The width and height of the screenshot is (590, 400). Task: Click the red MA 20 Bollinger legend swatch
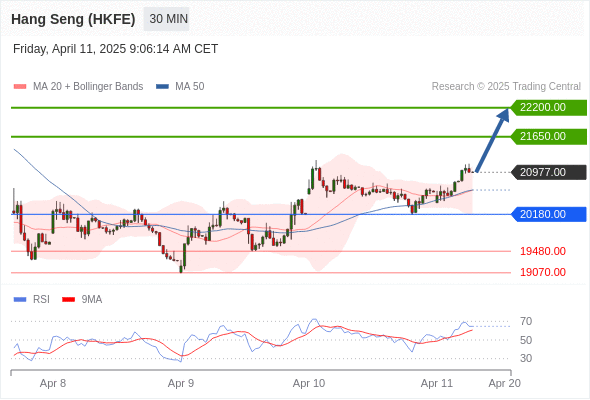point(20,87)
